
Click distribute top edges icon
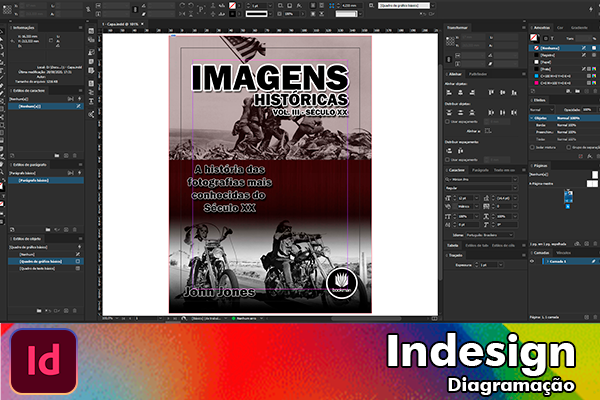click(449, 113)
